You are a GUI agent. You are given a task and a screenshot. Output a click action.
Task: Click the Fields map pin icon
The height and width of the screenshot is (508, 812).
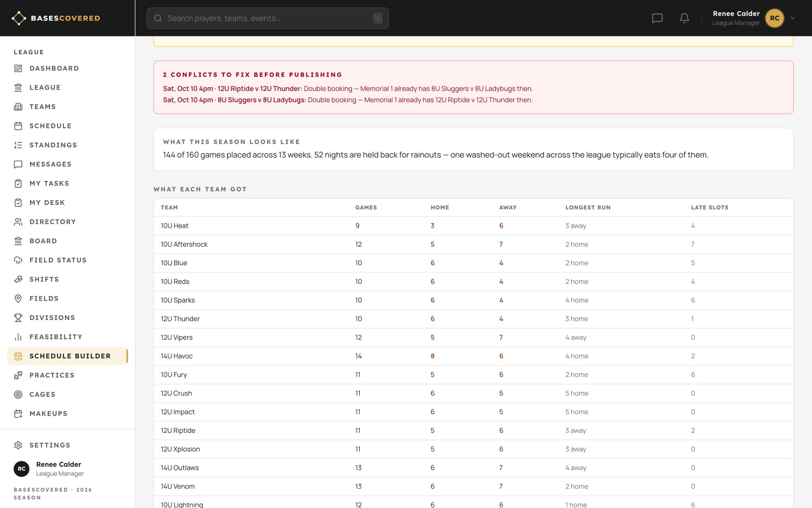click(18, 299)
